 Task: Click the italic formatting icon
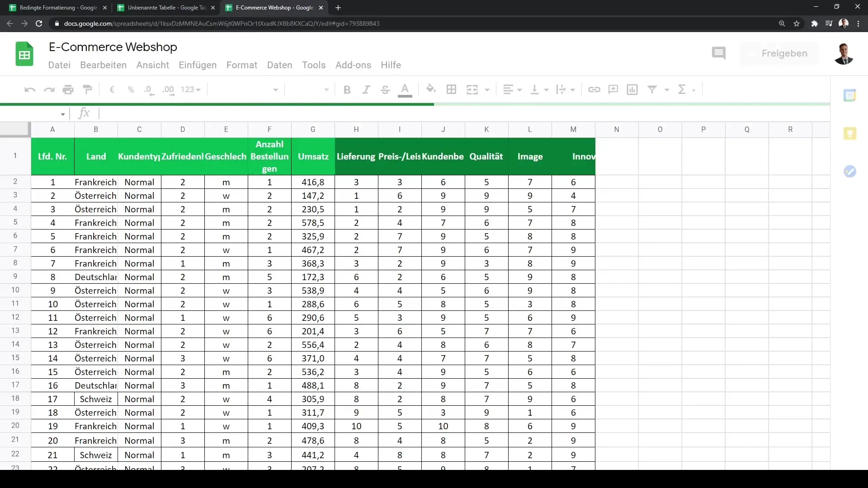pyautogui.click(x=365, y=89)
